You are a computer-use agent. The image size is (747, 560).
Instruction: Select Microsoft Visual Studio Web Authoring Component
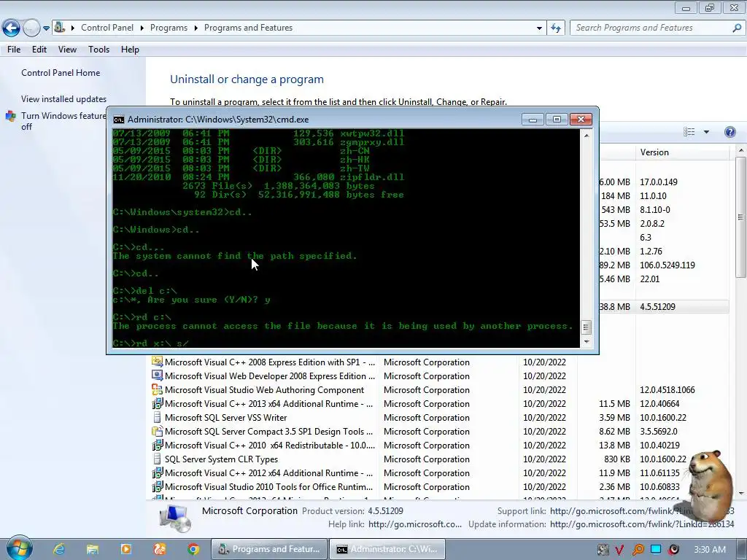[x=440, y=390]
